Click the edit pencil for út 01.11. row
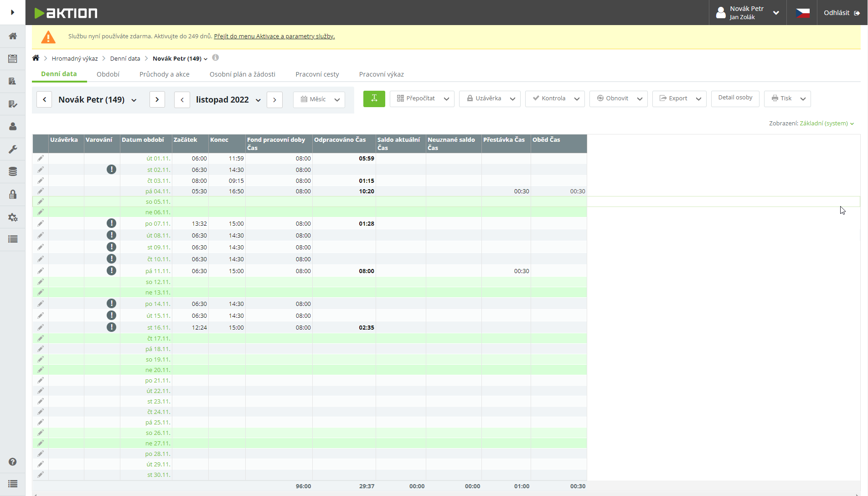This screenshot has width=868, height=496. (41, 158)
